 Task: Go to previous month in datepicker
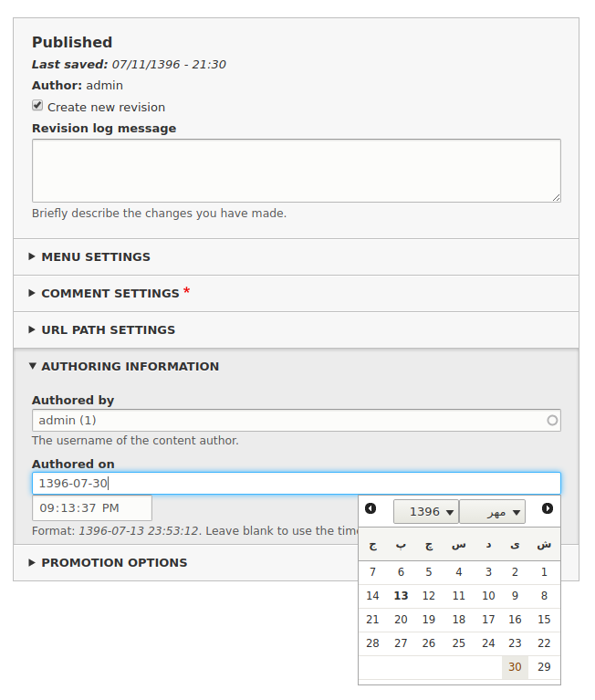371,508
